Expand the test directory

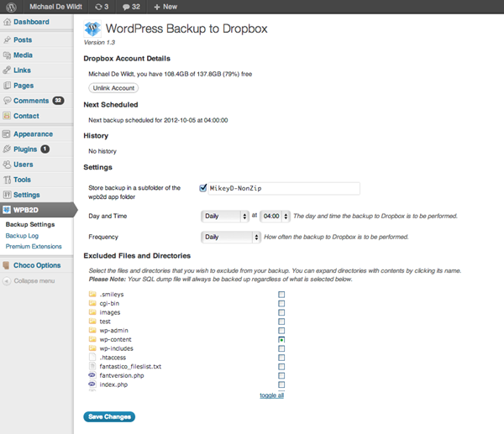pos(105,322)
